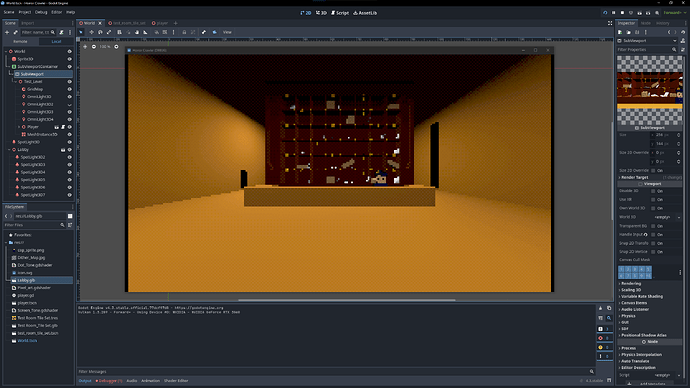The height and width of the screenshot is (388, 690).
Task: Toggle distraction-free mode icon above viewport
Action: pos(610,23)
